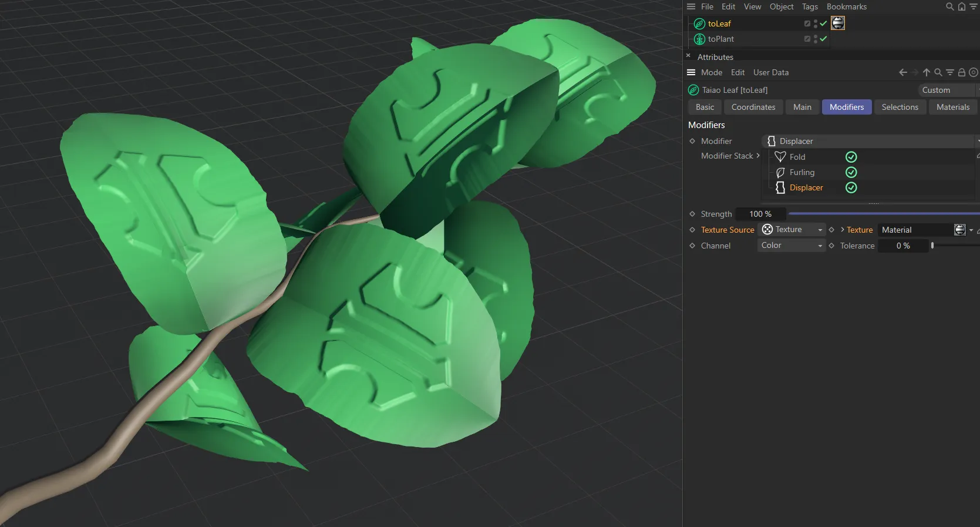This screenshot has width=980, height=527.
Task: Toggle toLeaf green enable checkmark
Action: pos(823,24)
